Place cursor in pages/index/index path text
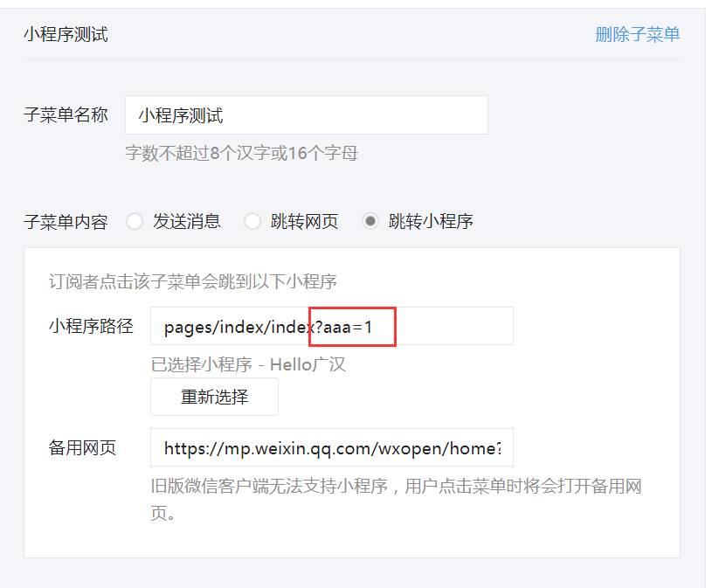Viewport: 712px width, 588px height. pos(238,327)
